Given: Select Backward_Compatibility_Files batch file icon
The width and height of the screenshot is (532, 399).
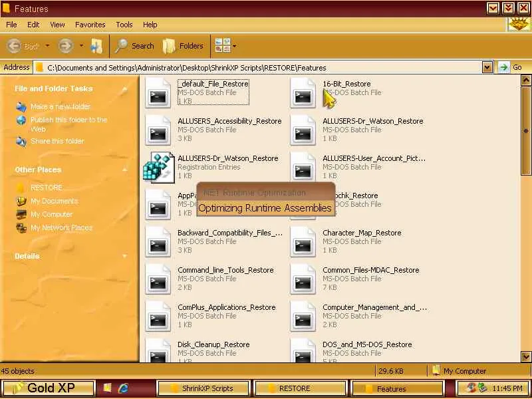Looking at the screenshot, I should [158, 242].
